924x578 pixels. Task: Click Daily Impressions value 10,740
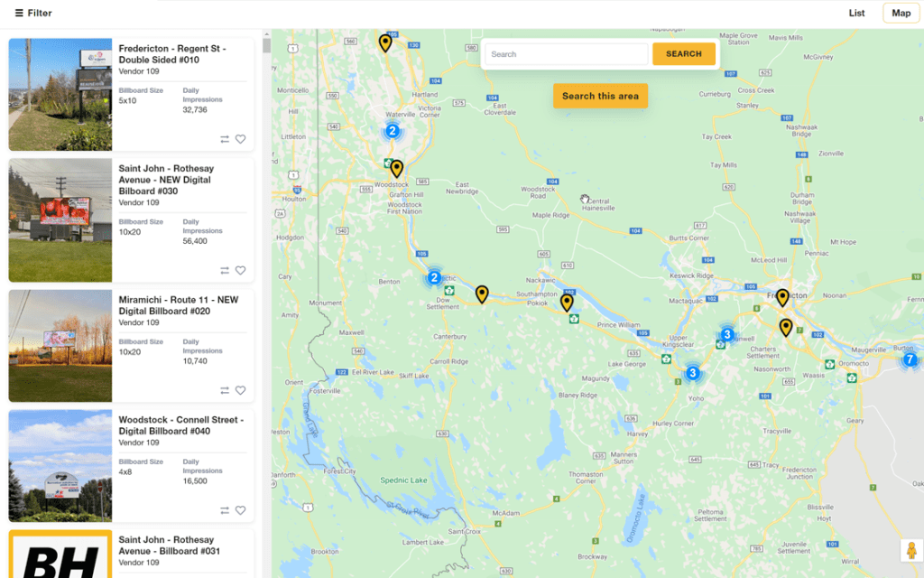(x=195, y=361)
